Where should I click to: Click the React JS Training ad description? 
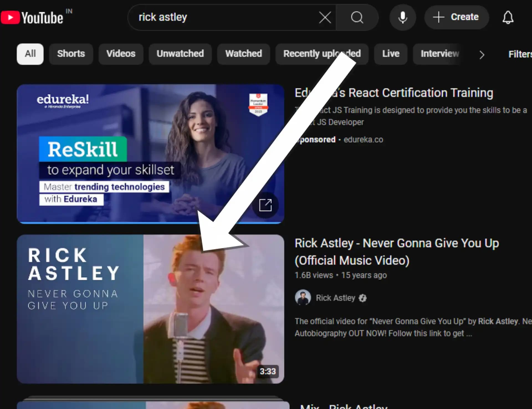pyautogui.click(x=411, y=116)
